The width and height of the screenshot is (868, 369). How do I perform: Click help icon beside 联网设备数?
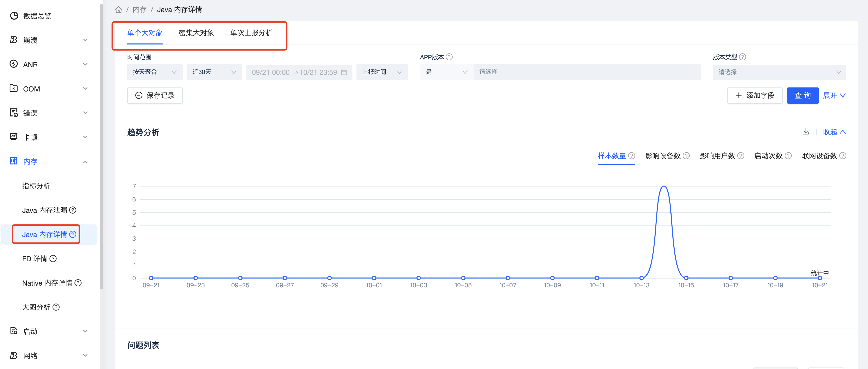pos(843,156)
